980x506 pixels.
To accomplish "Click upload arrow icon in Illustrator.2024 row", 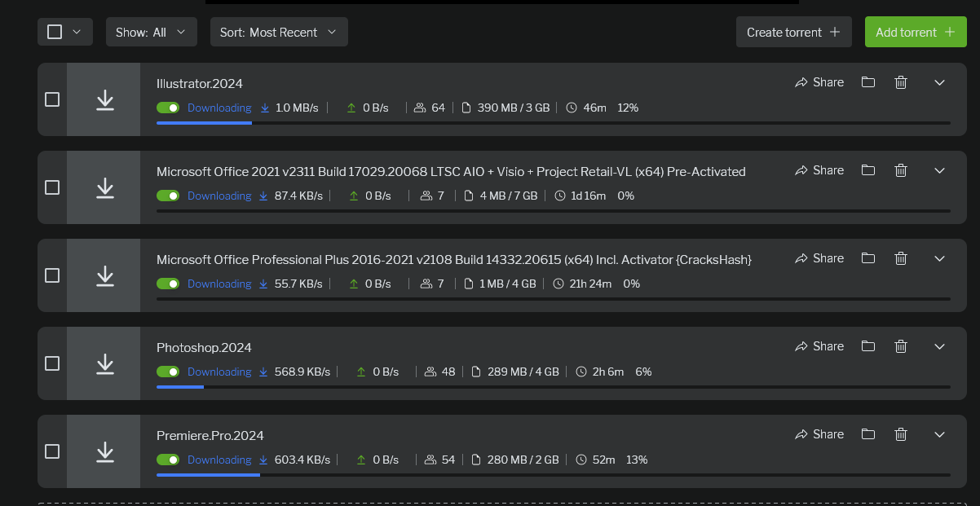I will click(351, 108).
